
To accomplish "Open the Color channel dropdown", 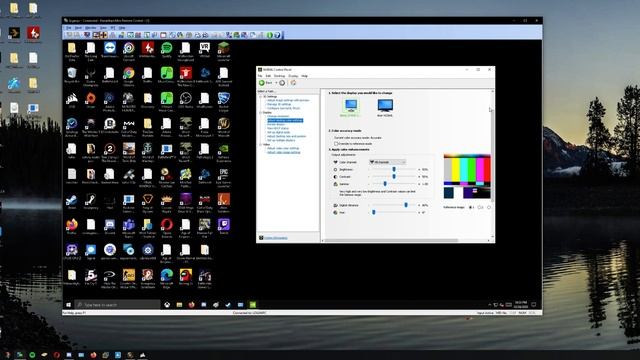I will tap(387, 162).
